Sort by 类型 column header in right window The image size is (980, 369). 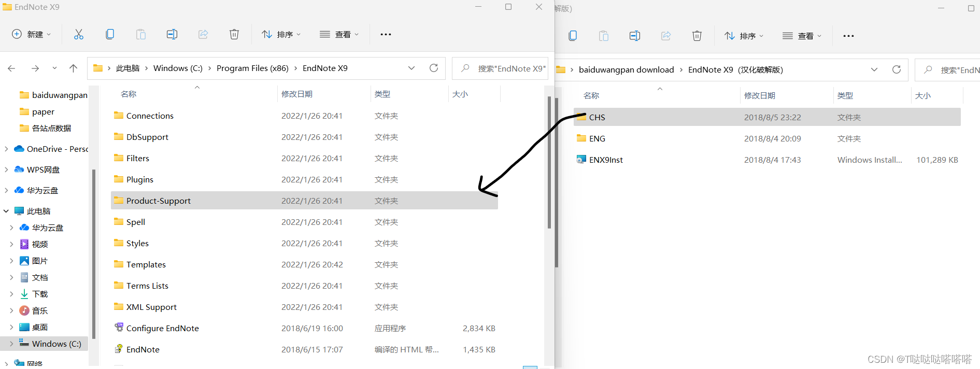tap(845, 95)
